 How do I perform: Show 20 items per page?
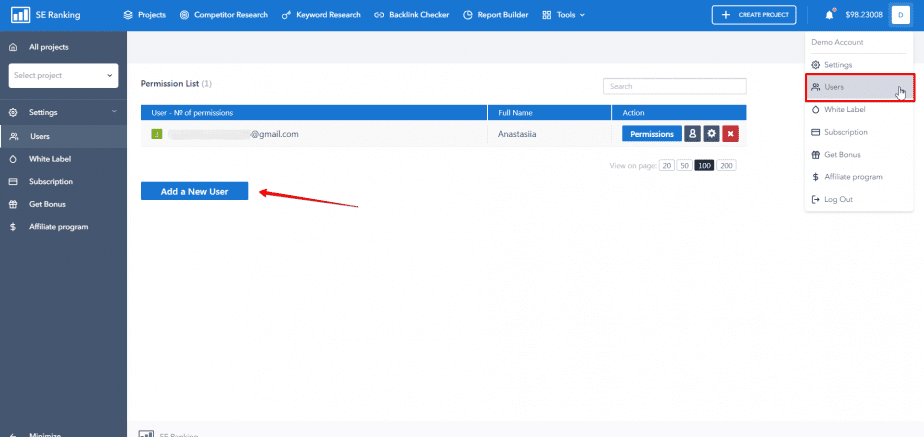click(x=667, y=165)
